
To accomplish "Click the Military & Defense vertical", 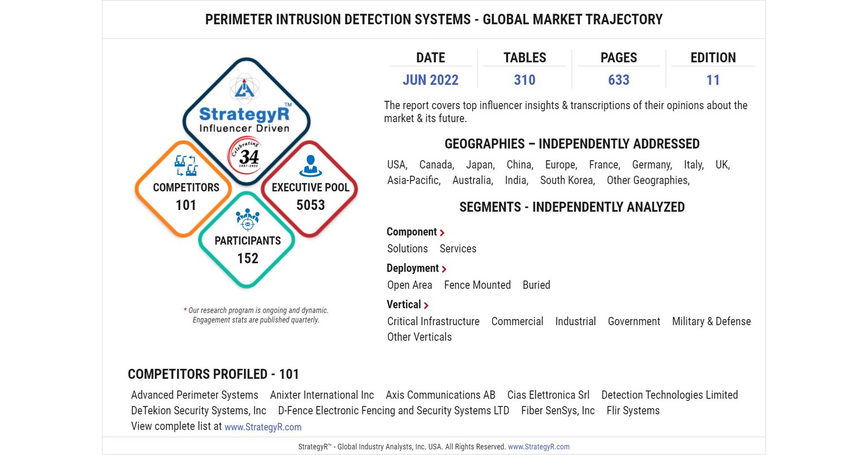I will 711,321.
